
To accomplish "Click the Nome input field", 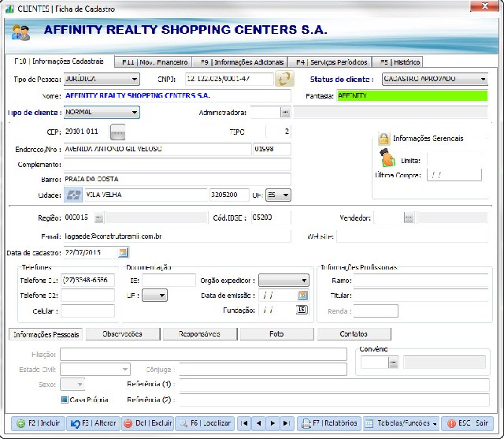I will pyautogui.click(x=177, y=96).
